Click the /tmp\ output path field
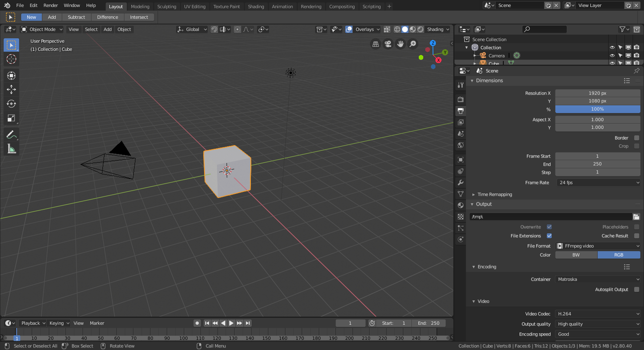The width and height of the screenshot is (644, 350). click(x=550, y=217)
